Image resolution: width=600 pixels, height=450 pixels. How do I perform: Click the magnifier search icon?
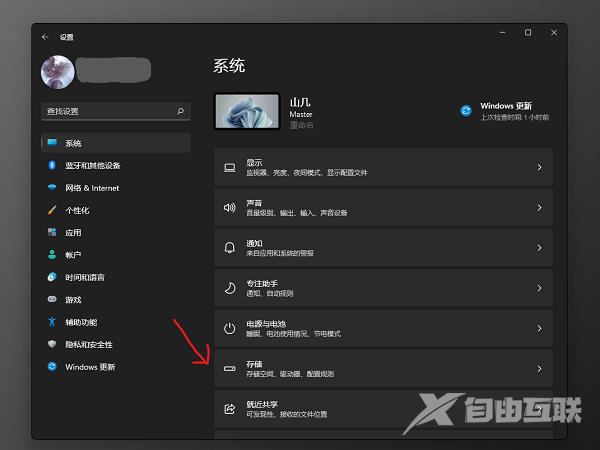pos(180,111)
